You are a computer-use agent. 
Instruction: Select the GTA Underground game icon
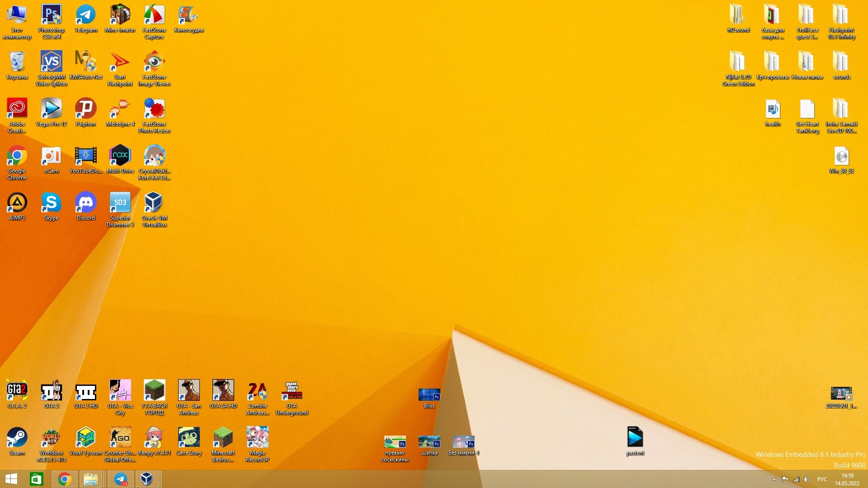[x=292, y=391]
